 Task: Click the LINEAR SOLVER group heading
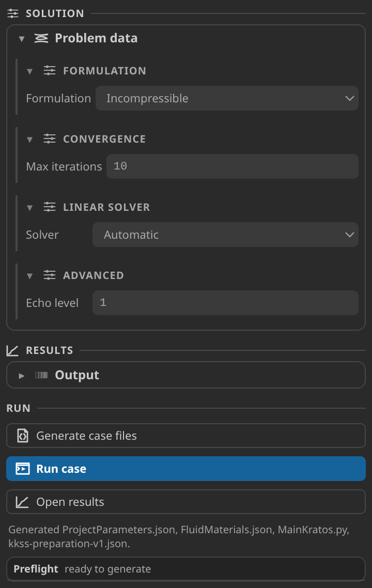tap(106, 207)
